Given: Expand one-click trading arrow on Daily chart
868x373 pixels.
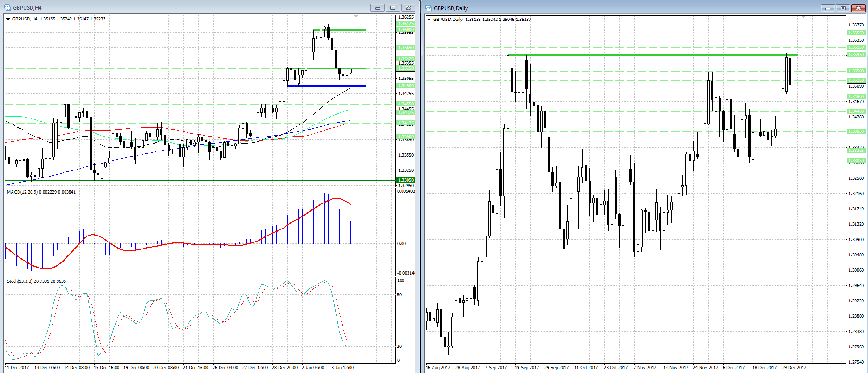Looking at the screenshot, I should point(429,20).
